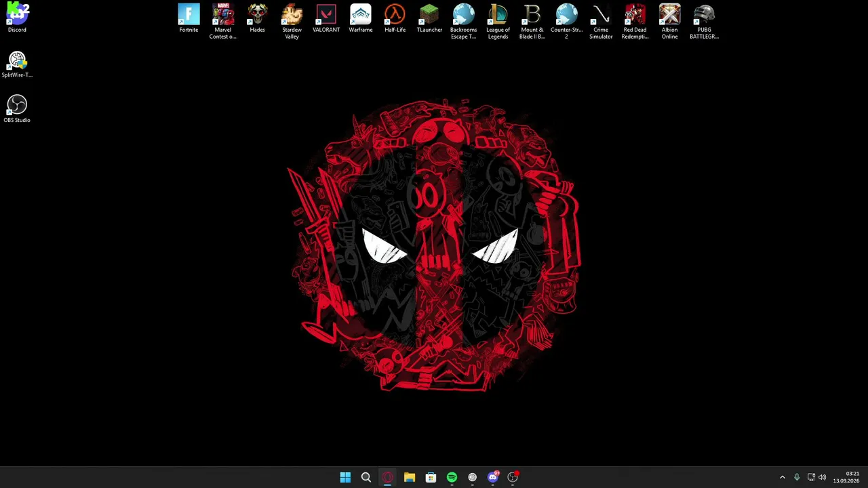This screenshot has height=488, width=868.
Task: Select the PUBG BATTLEGROUNDS desktop shortcut
Action: [x=704, y=21]
